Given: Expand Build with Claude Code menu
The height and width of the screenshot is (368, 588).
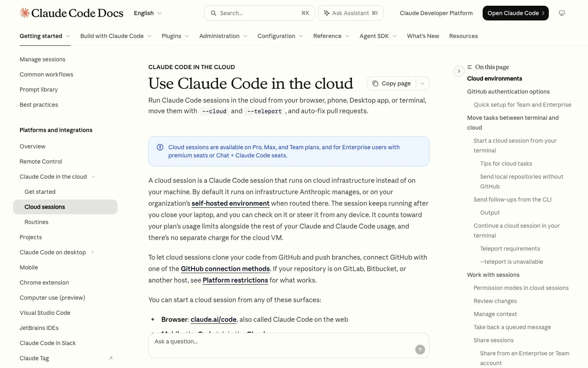Looking at the screenshot, I should [116, 36].
